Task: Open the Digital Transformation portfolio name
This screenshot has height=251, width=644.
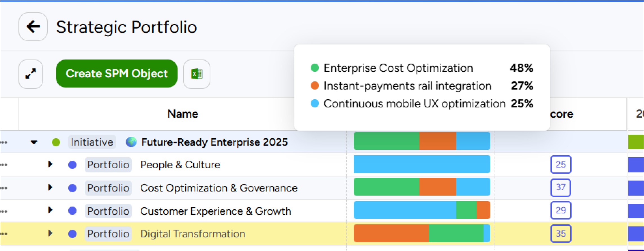Action: coord(193,234)
